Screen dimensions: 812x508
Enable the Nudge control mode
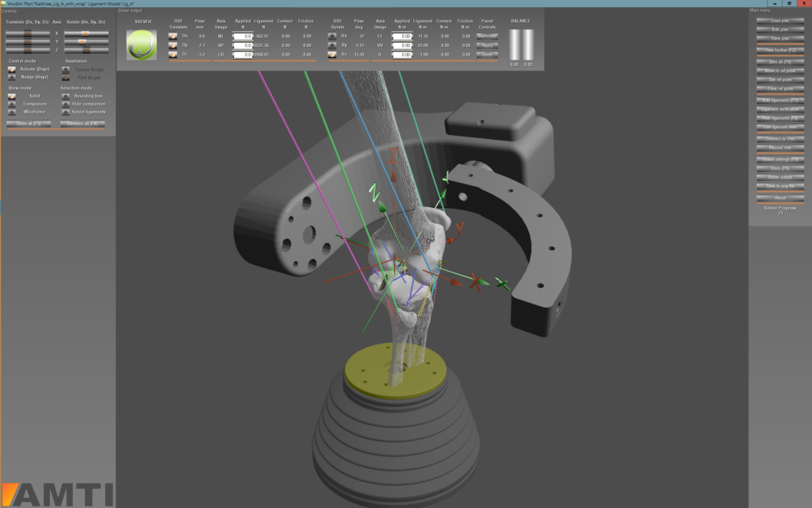pyautogui.click(x=12, y=77)
